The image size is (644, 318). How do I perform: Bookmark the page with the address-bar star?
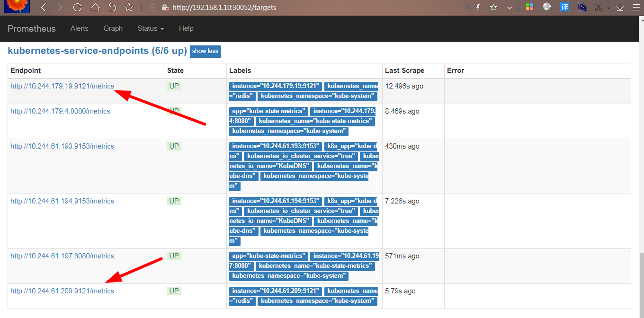click(493, 8)
